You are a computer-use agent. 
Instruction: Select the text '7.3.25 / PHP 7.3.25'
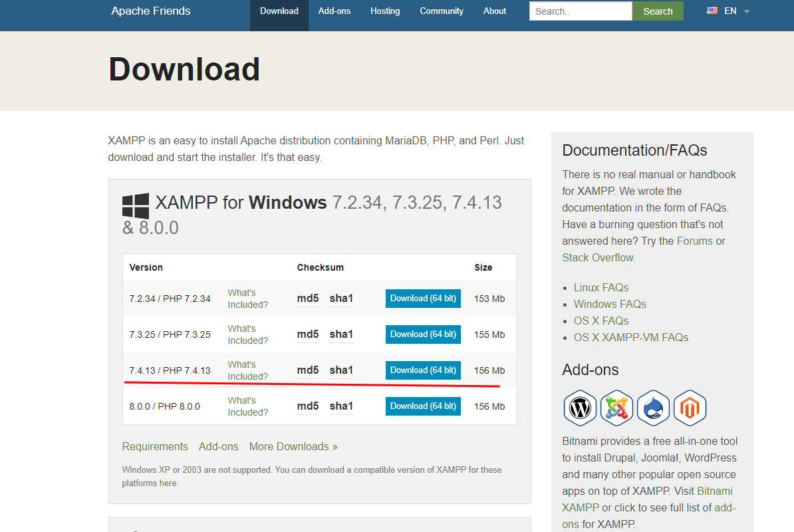tap(170, 334)
